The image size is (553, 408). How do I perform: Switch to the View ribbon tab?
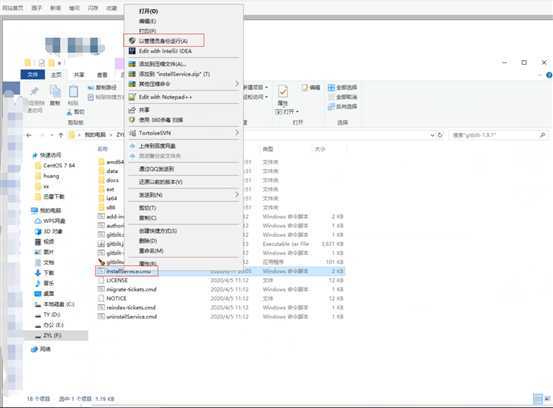pyautogui.click(x=102, y=74)
